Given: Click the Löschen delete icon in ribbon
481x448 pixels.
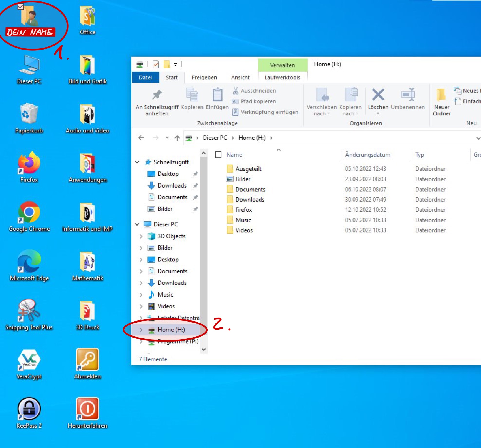Looking at the screenshot, I should click(378, 95).
